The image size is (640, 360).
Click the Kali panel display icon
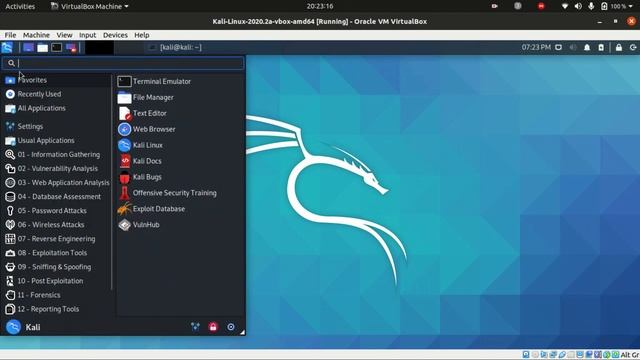[x=558, y=47]
